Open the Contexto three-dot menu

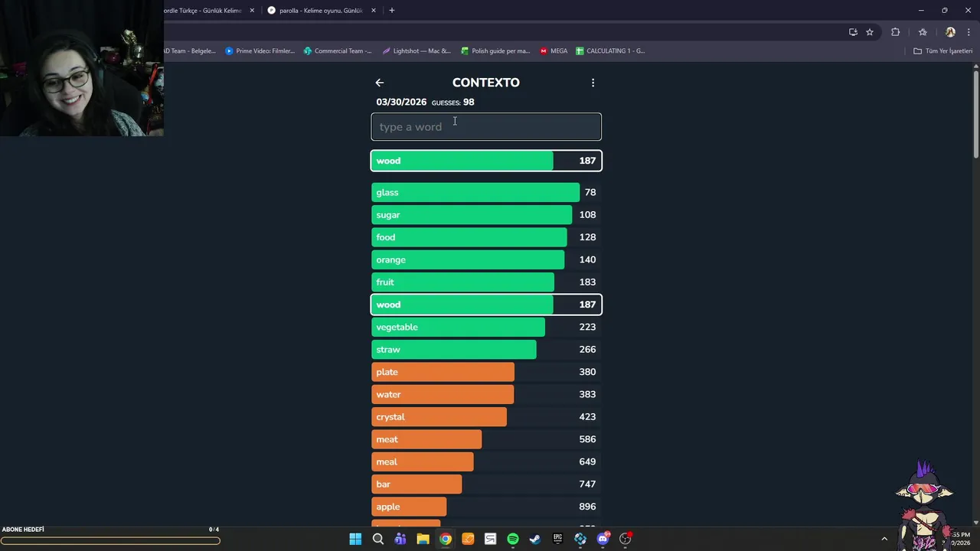593,83
